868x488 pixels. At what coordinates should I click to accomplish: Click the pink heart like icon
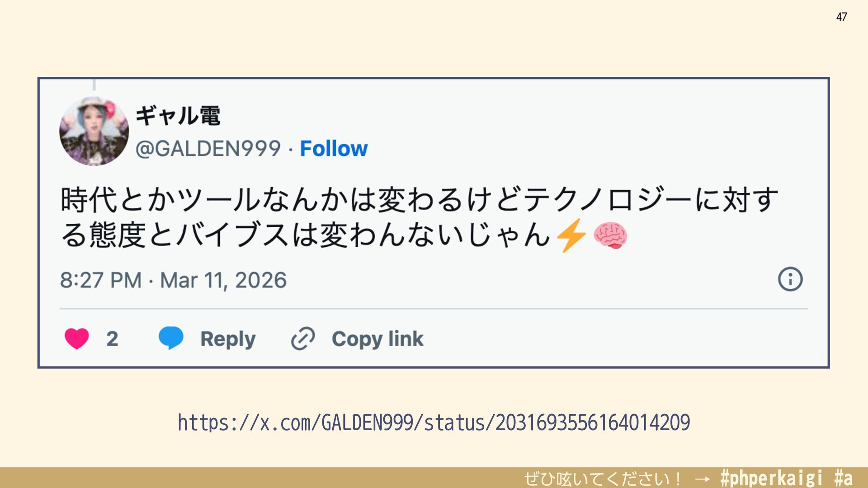point(77,338)
